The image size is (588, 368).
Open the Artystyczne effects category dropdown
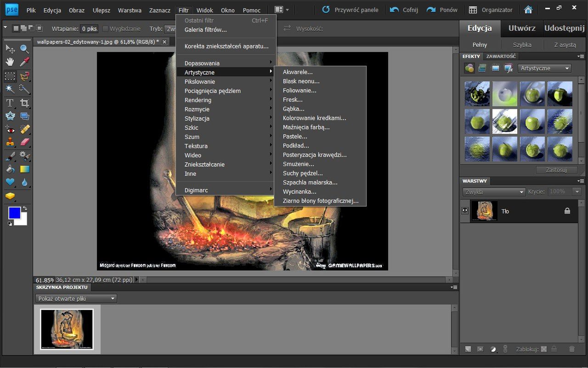544,68
